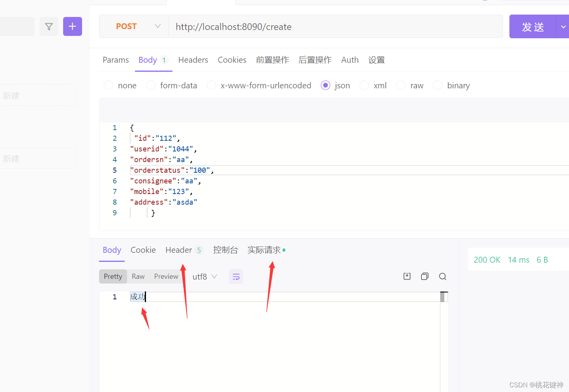Open the 实际请求 response tab
Viewport: 569px width, 392px height.
point(264,250)
